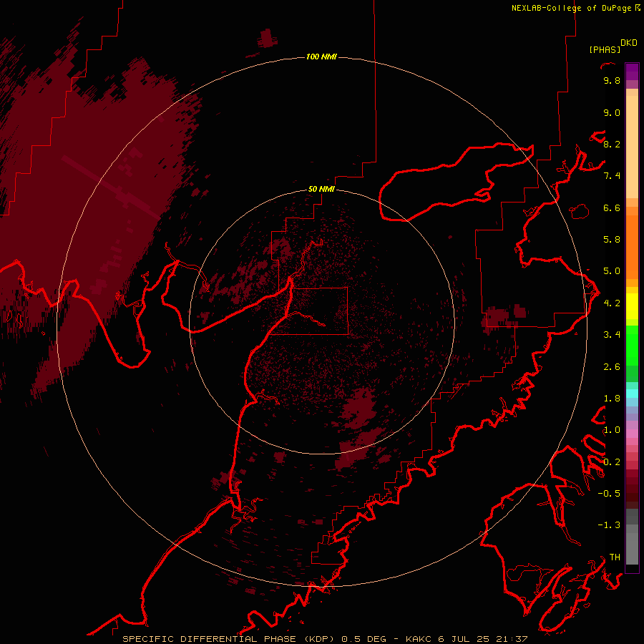This screenshot has height=644, width=644.
Task: Click the 2.6 value on the scale
Action: (612, 367)
